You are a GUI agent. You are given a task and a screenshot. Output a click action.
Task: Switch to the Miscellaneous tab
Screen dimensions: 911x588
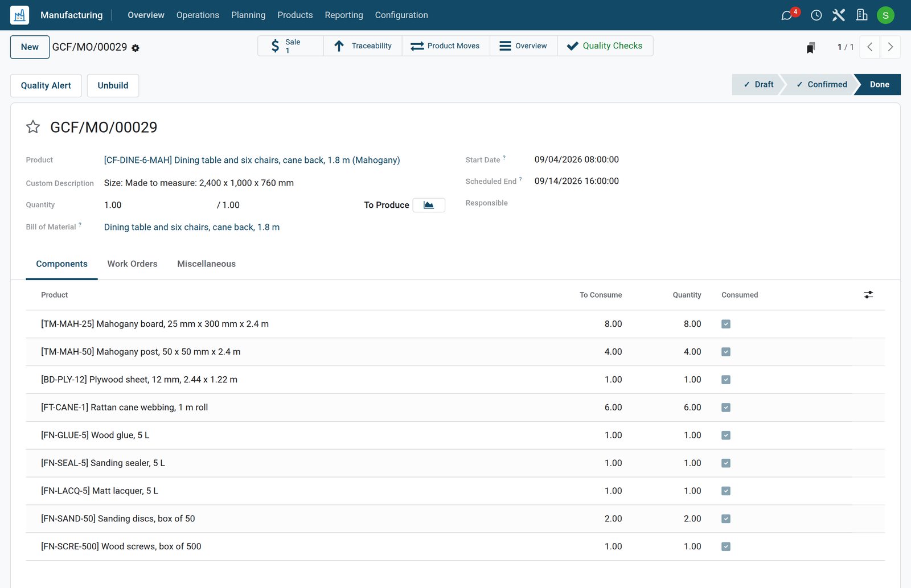click(x=206, y=264)
